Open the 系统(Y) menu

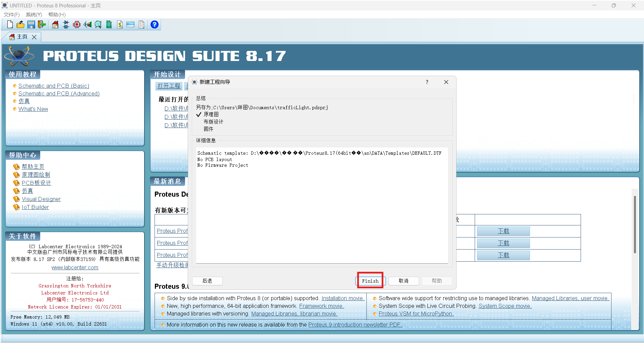pyautogui.click(x=34, y=14)
